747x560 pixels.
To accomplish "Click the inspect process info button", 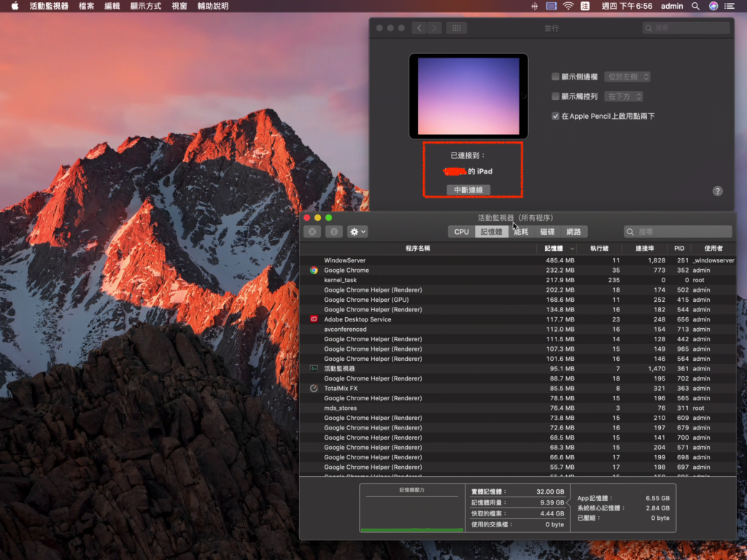I will click(x=334, y=231).
